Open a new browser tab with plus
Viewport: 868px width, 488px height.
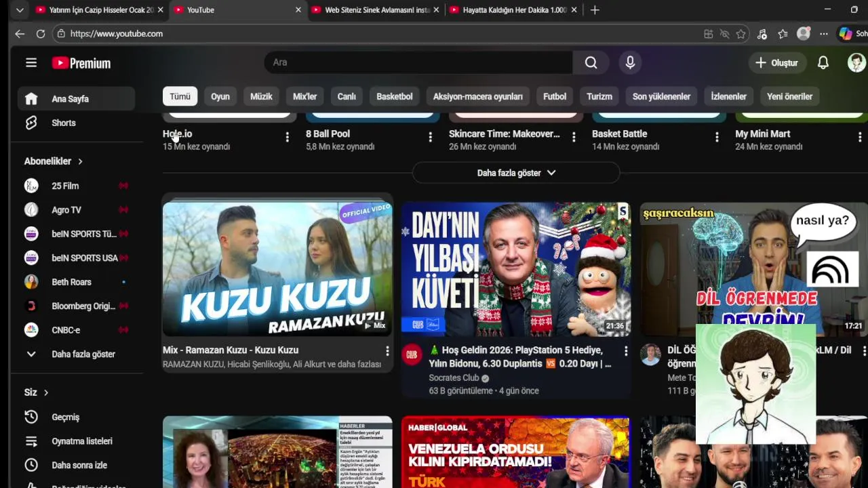coord(595,10)
